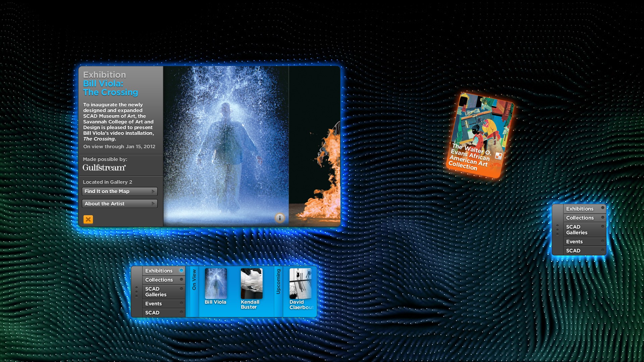Screen dimensions: 644x362
Task: Click the 'Bill Viola: The Crossing' title
Action: 110,88
